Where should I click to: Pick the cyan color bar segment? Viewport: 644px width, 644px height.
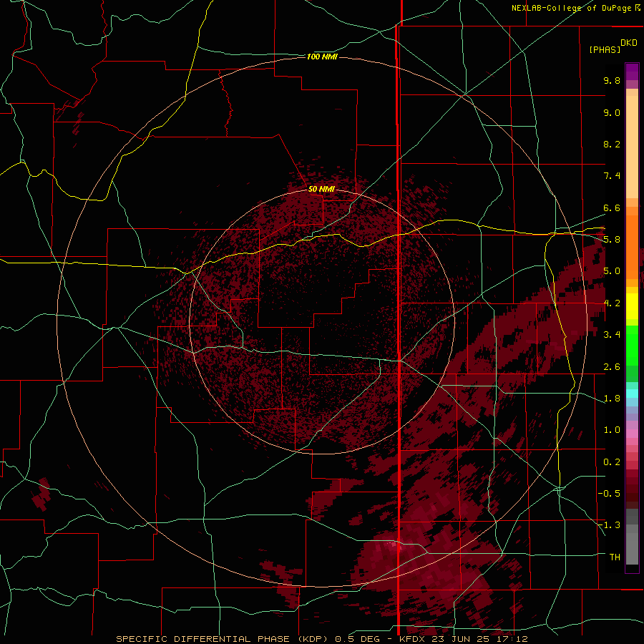[x=632, y=394]
